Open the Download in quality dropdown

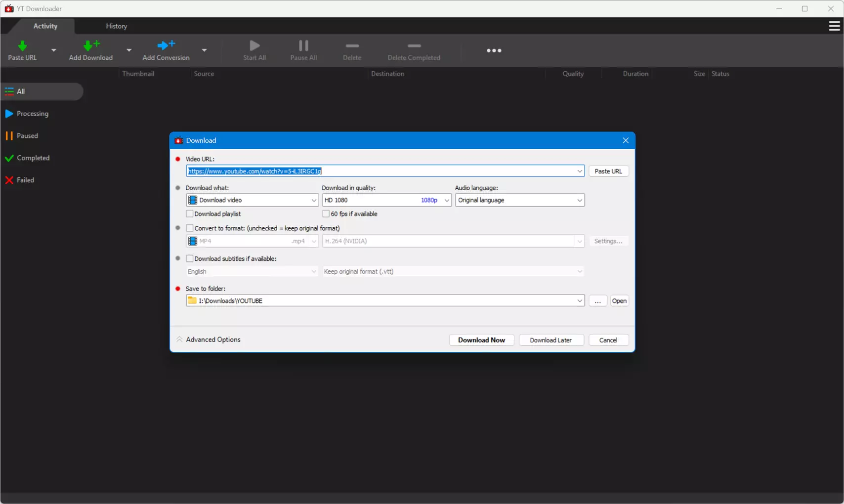click(x=386, y=200)
